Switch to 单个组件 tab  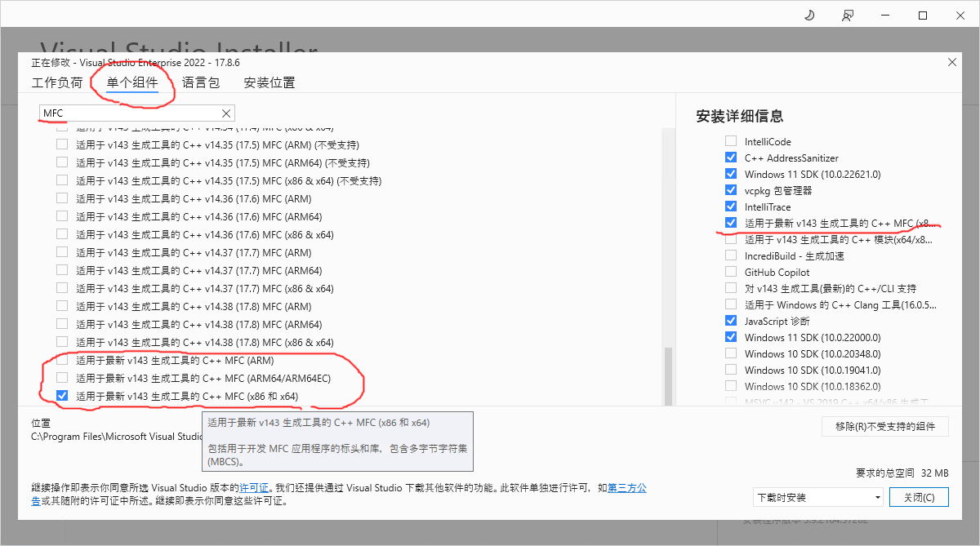[x=132, y=82]
